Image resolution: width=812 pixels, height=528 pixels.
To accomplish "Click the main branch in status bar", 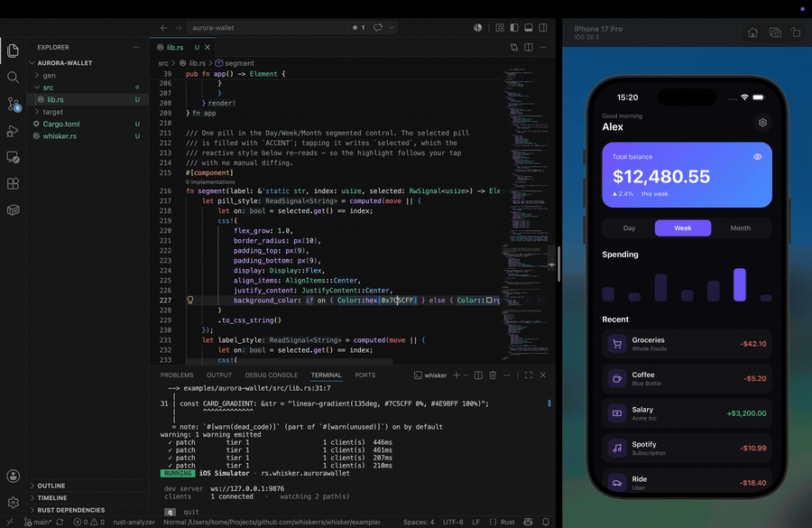I will [38, 522].
